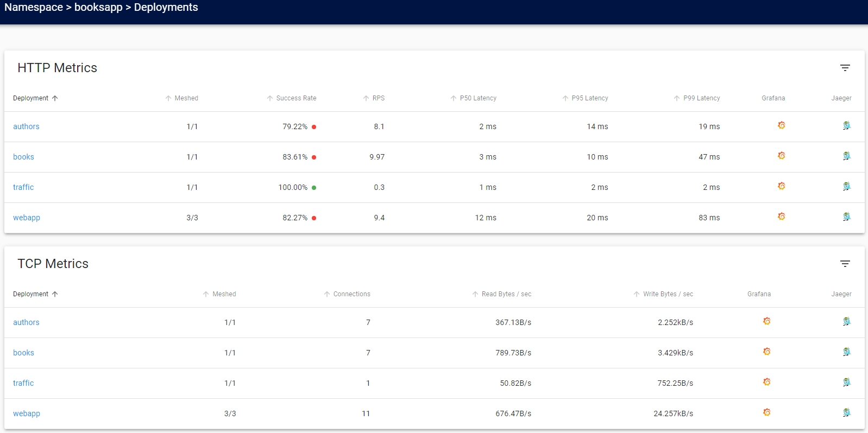868x433 pixels.
Task: Sort TCP table by Connections column
Action: [351, 294]
